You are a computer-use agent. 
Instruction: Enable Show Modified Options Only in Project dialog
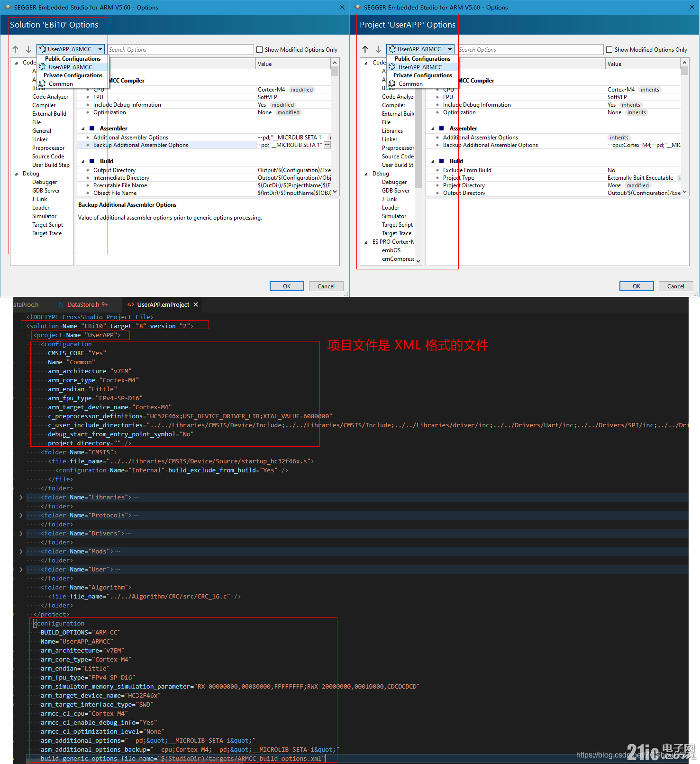[609, 50]
